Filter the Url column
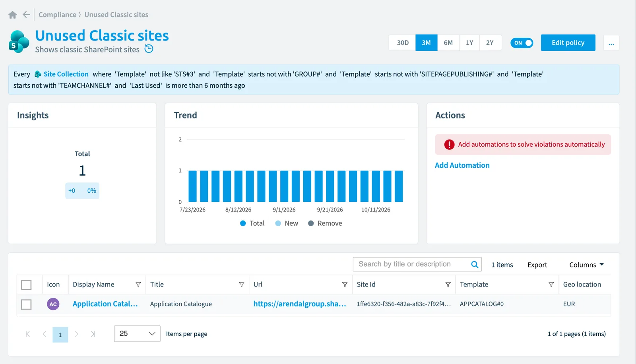Viewport: 636px width, 364px height. click(345, 285)
